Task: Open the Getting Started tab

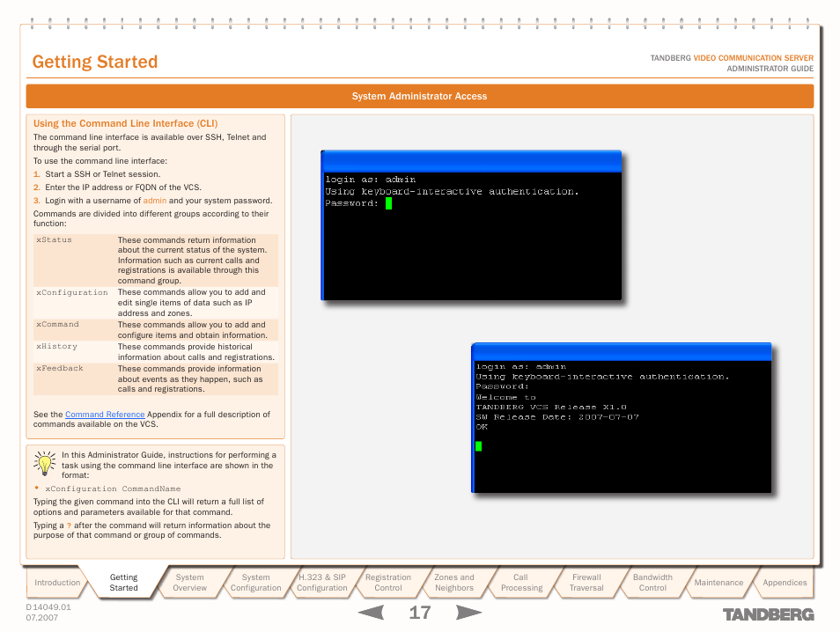Action: tap(124, 583)
